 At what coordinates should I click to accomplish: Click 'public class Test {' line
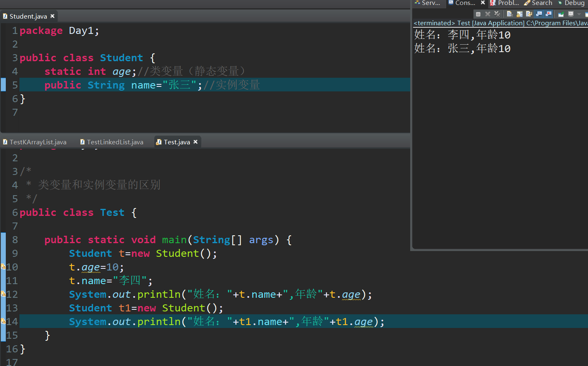78,213
